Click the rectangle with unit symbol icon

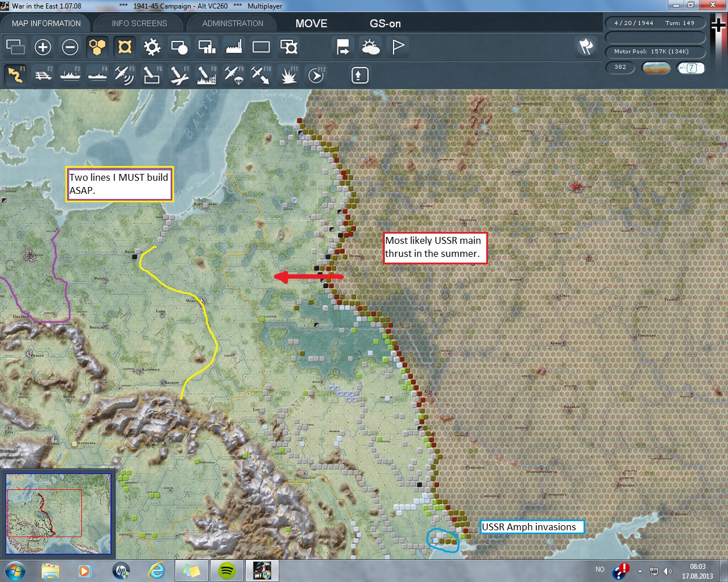288,47
